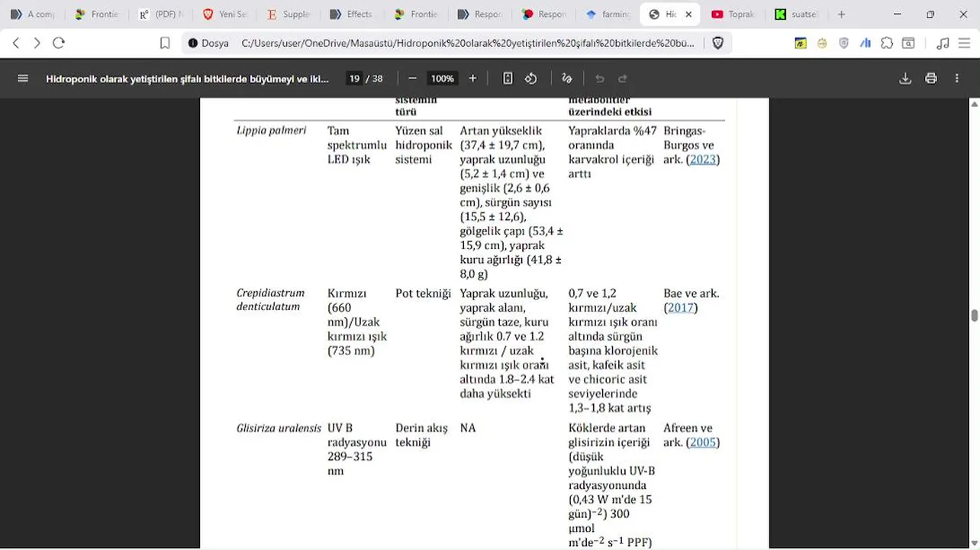Click the PDF title 'Hidroponik olarak yetiştirilen...'
This screenshot has width=980, height=550.
click(188, 78)
